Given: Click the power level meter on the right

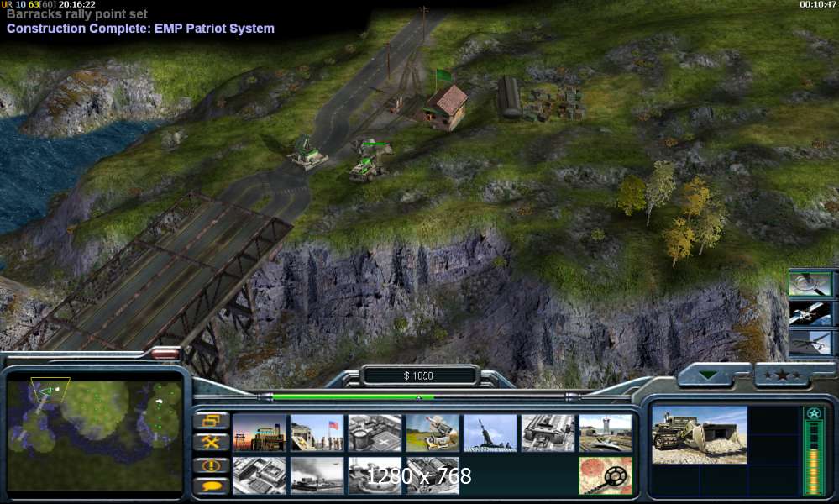Looking at the screenshot, I should pos(813,450).
